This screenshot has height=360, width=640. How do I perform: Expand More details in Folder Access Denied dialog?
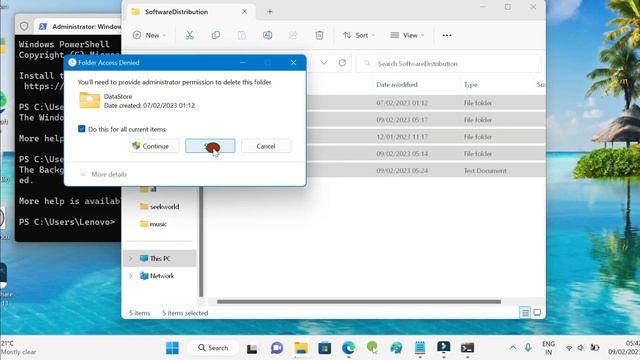click(104, 174)
